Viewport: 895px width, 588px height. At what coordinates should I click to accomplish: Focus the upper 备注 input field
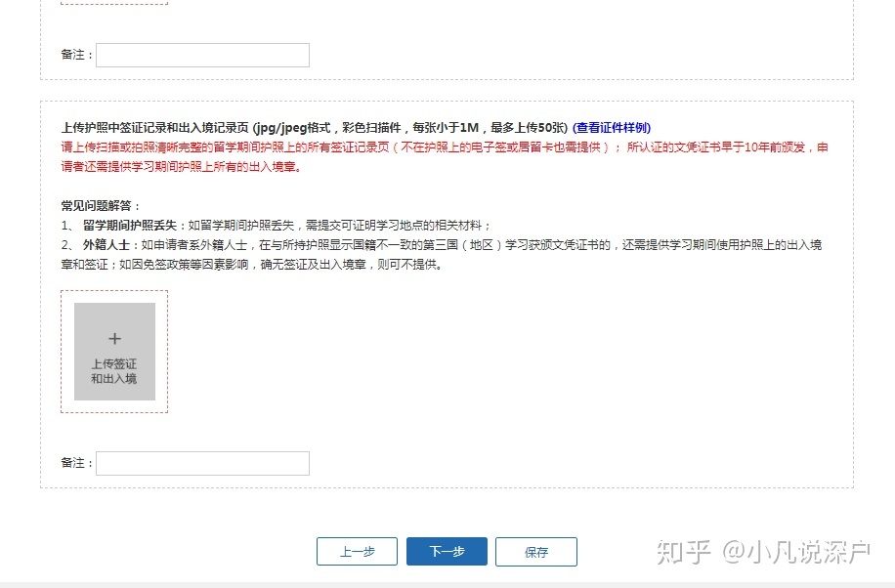[202, 55]
